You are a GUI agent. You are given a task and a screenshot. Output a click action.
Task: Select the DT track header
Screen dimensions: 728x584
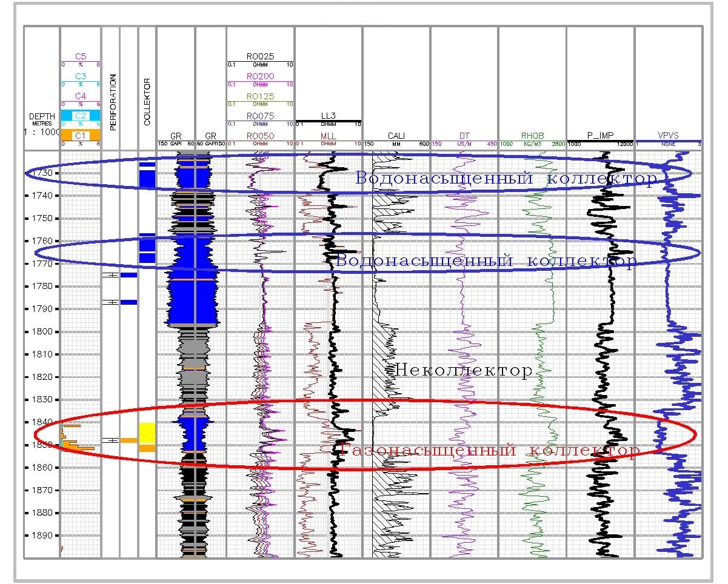(464, 136)
